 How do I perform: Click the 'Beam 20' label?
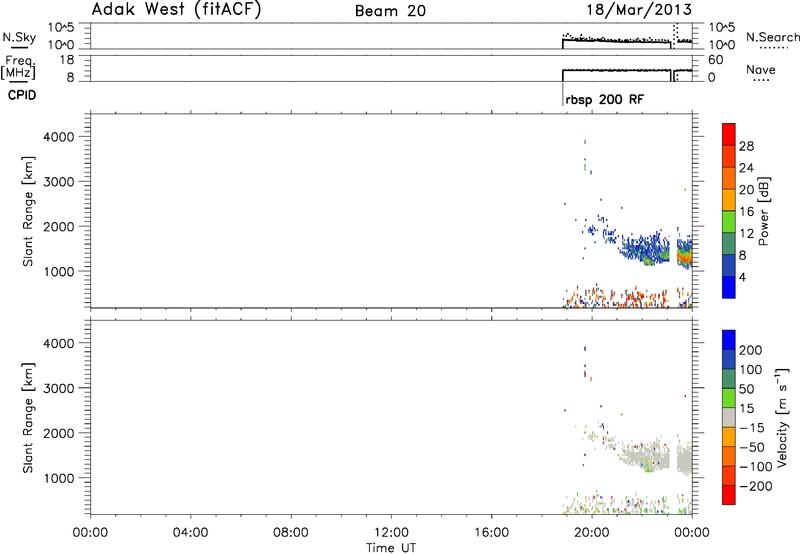click(x=390, y=11)
